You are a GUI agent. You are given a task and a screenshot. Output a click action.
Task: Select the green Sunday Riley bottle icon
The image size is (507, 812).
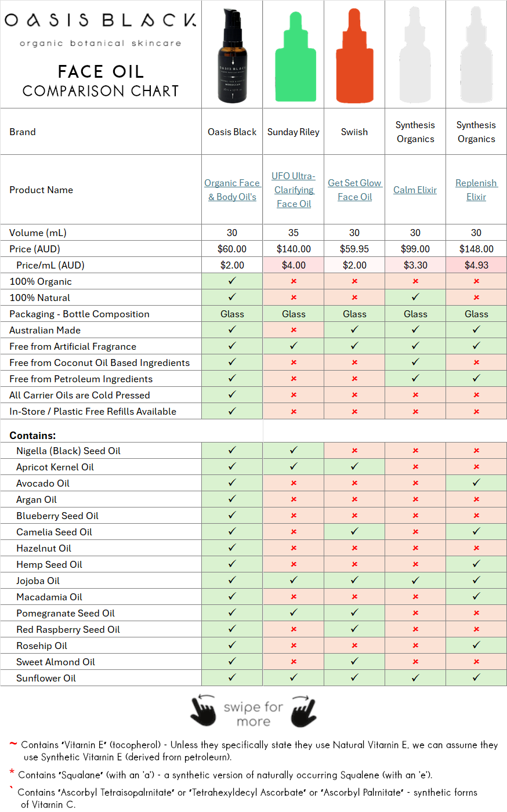[x=294, y=55]
